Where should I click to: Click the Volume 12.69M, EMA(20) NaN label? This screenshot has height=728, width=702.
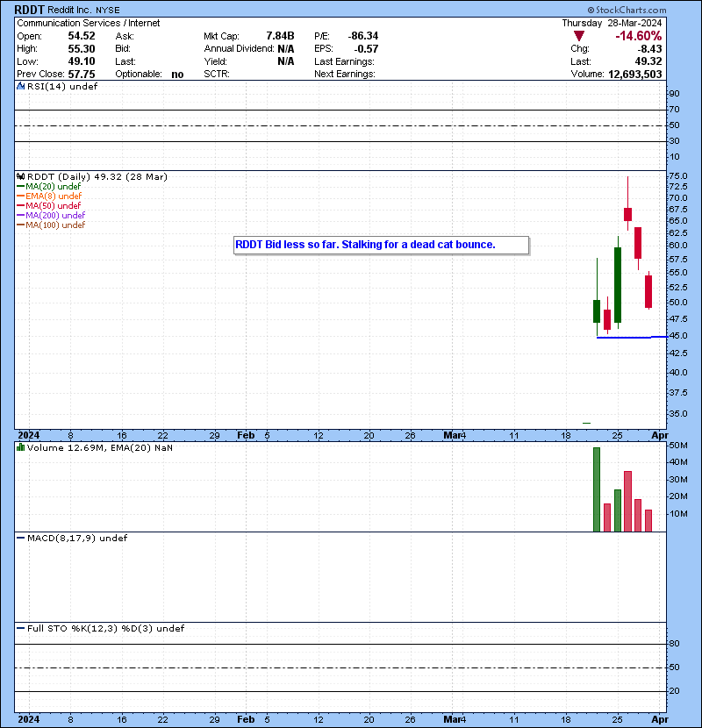point(100,447)
